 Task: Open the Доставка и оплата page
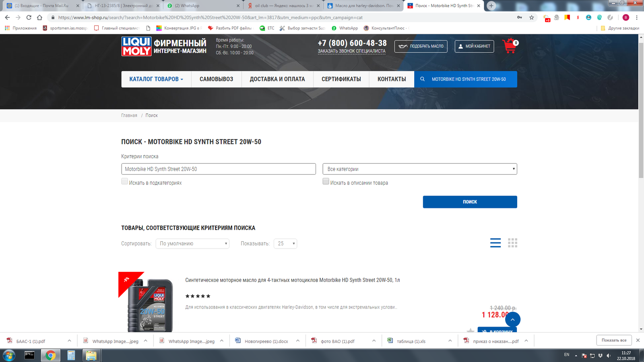click(277, 79)
